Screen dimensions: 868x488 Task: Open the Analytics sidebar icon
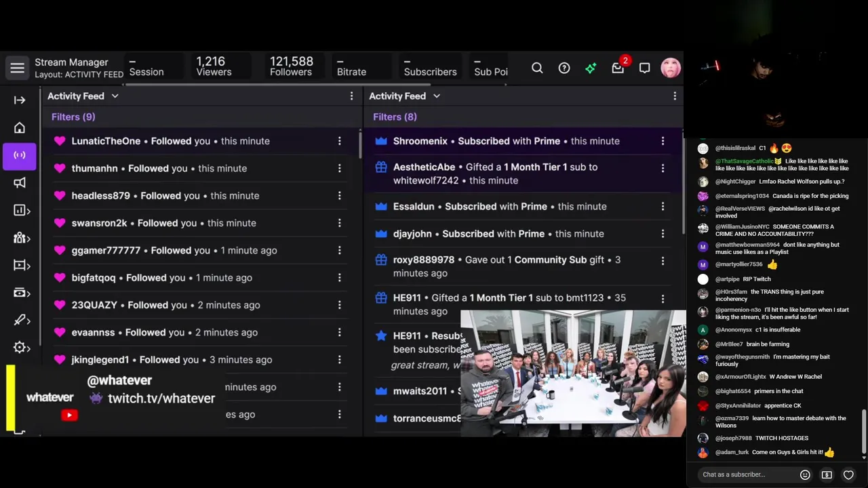click(21, 210)
